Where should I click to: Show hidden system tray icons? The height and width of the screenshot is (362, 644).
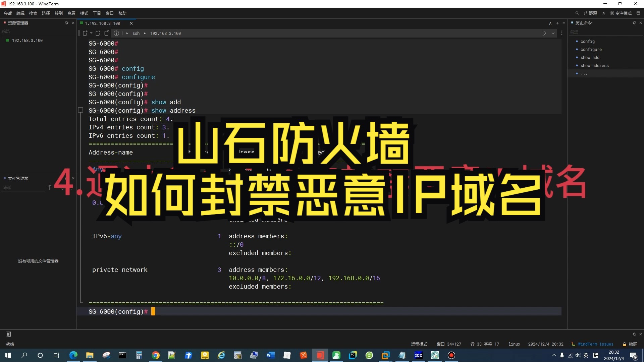point(554,355)
